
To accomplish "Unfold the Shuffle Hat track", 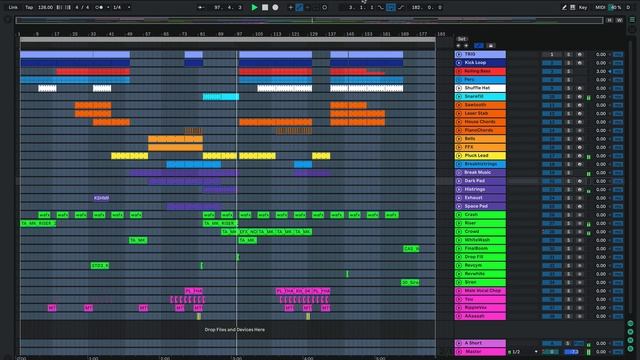I will point(459,88).
